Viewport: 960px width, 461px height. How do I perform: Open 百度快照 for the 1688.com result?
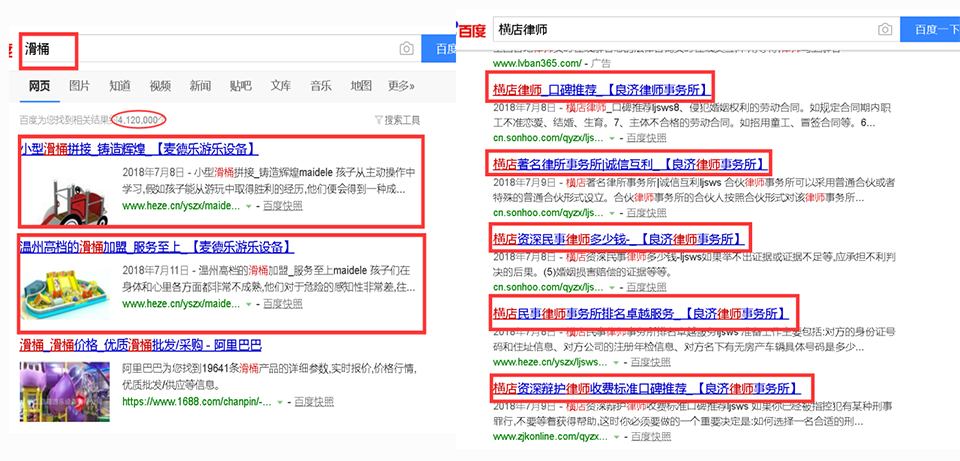[313, 402]
